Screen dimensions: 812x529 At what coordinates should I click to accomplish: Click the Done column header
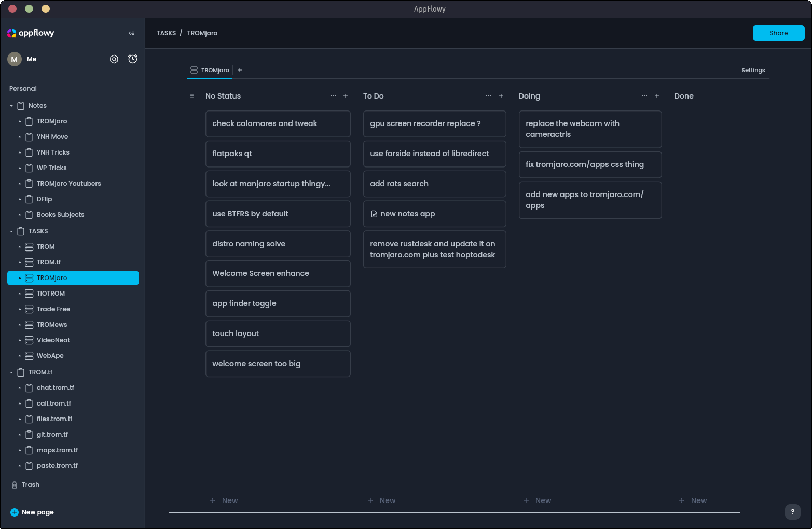click(684, 96)
